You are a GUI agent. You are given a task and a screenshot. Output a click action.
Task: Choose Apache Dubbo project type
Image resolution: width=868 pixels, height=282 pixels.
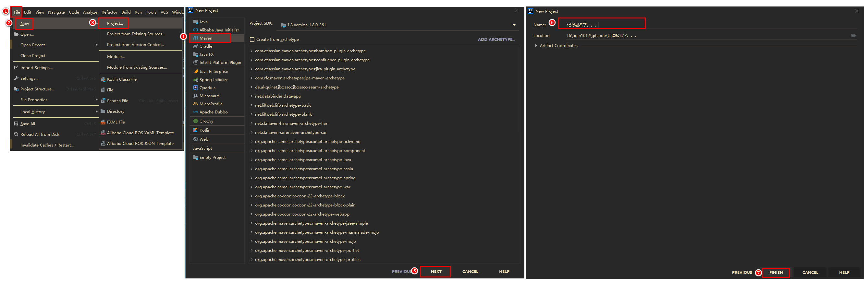point(217,112)
